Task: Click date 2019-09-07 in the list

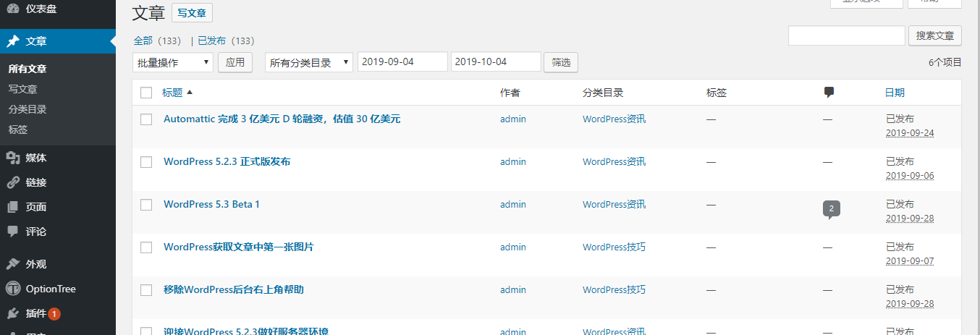Action: click(x=910, y=261)
